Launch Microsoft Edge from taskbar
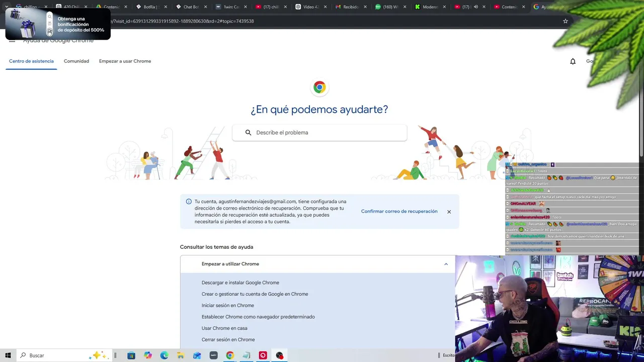644x362 pixels. pos(164,355)
